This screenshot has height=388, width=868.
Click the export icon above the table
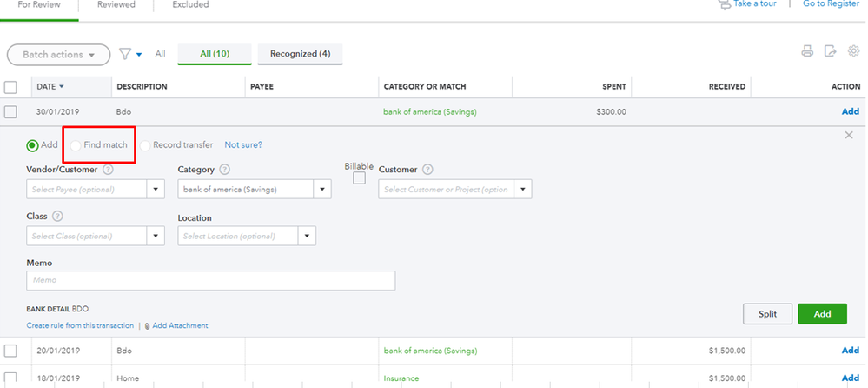coord(831,52)
